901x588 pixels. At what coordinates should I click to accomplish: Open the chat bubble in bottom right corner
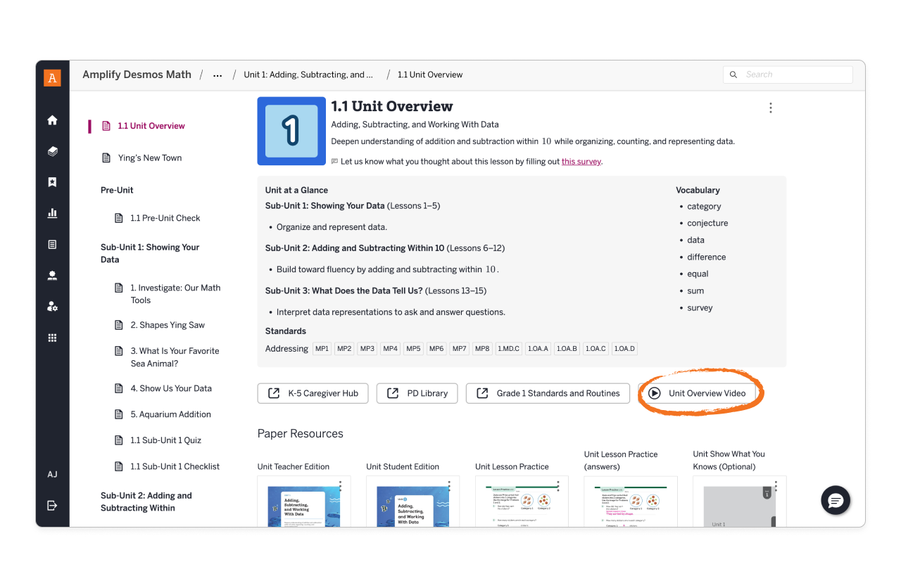[836, 501]
